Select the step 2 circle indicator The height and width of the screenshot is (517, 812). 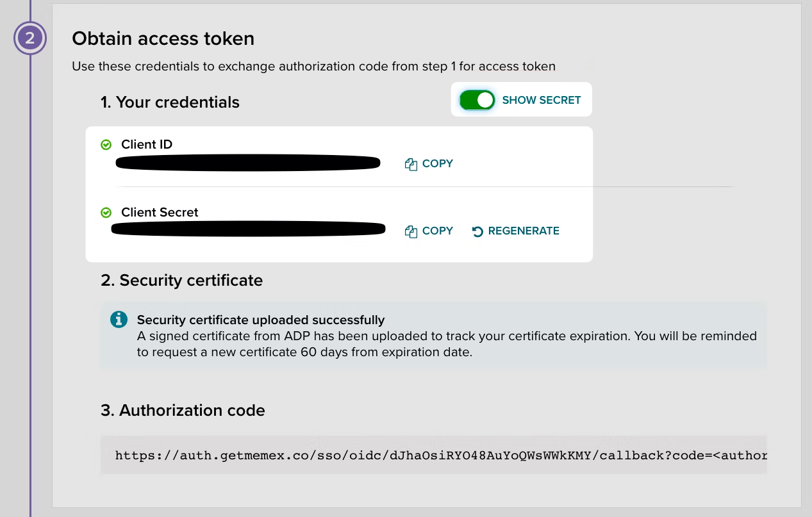point(30,38)
